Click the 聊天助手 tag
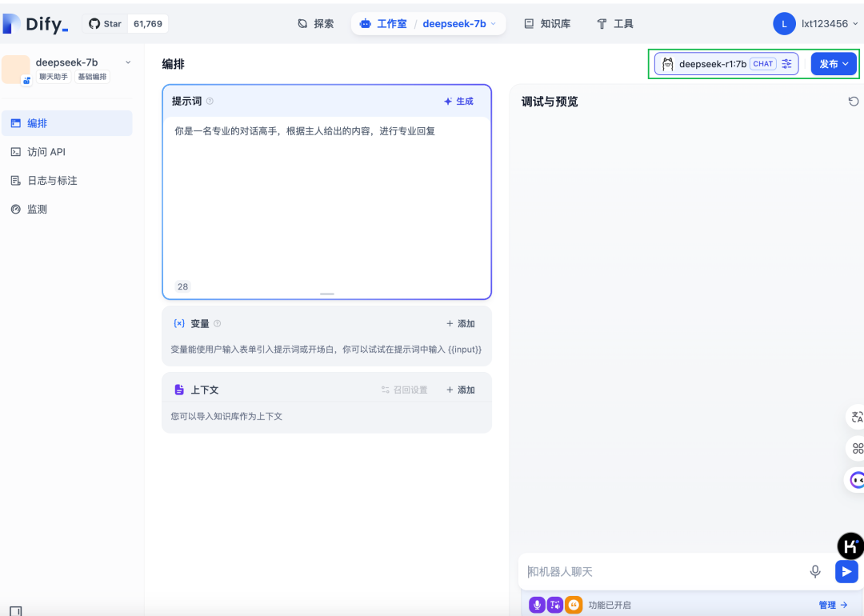This screenshot has height=616, width=864. click(x=54, y=77)
